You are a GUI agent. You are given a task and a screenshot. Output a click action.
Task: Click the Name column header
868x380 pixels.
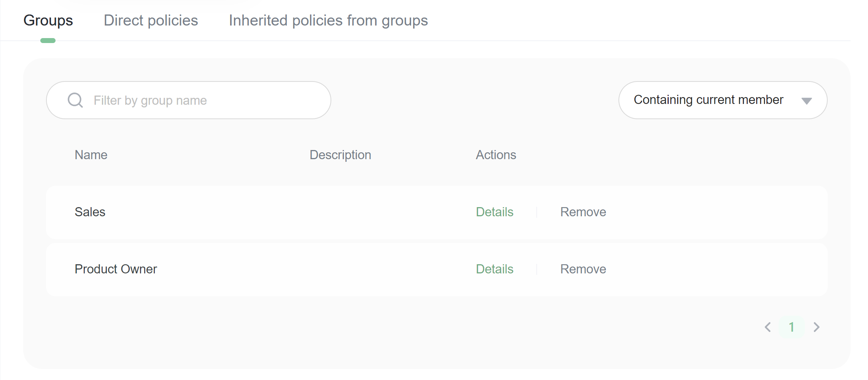(x=91, y=155)
